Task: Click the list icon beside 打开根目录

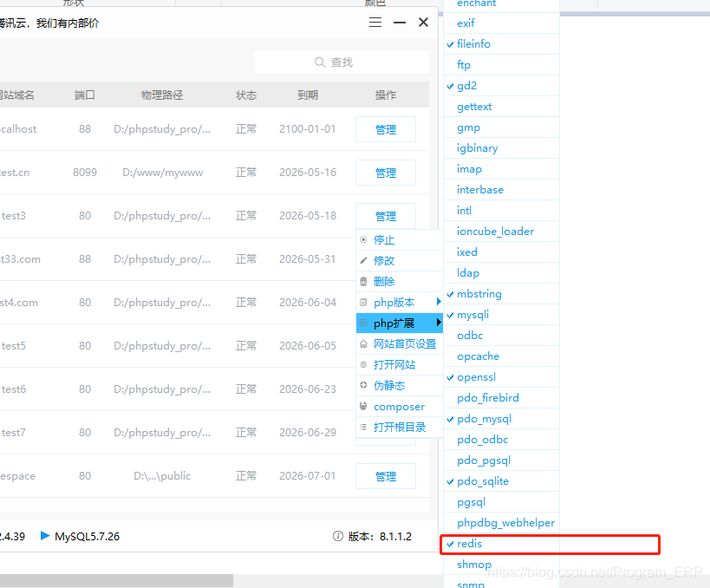Action: click(363, 427)
